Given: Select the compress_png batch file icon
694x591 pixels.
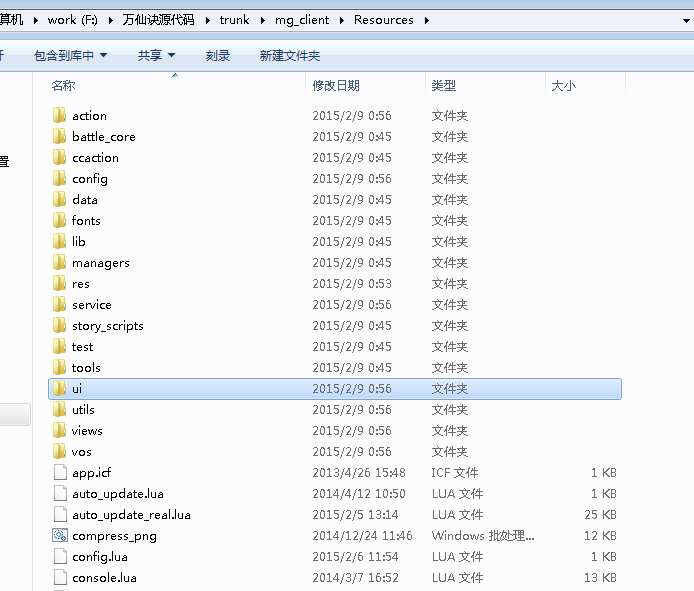Looking at the screenshot, I should point(60,536).
